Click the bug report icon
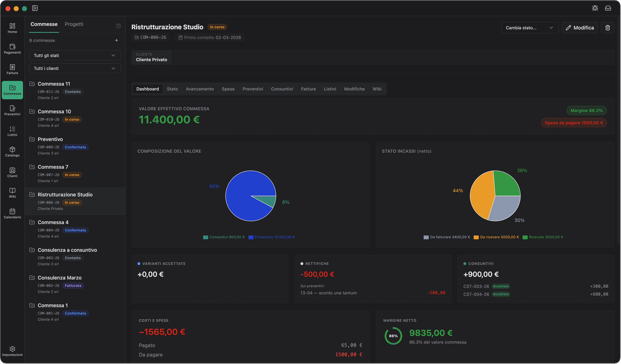This screenshot has height=364, width=621. pos(595,8)
